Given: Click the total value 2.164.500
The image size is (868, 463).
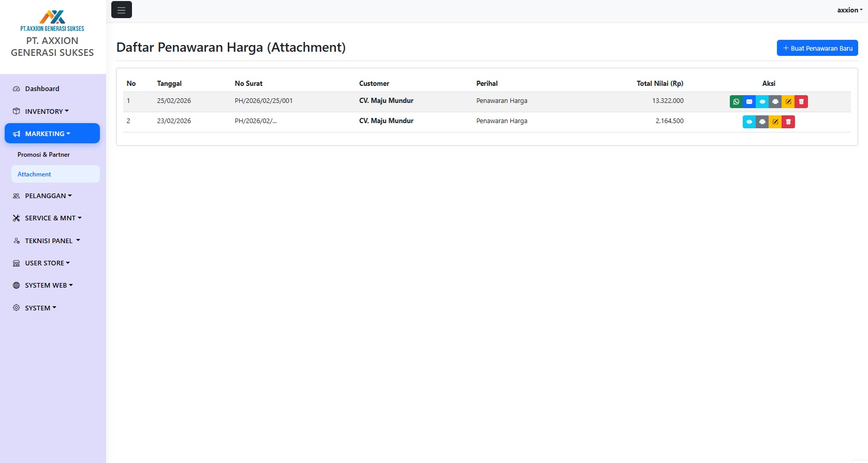Looking at the screenshot, I should point(670,121).
